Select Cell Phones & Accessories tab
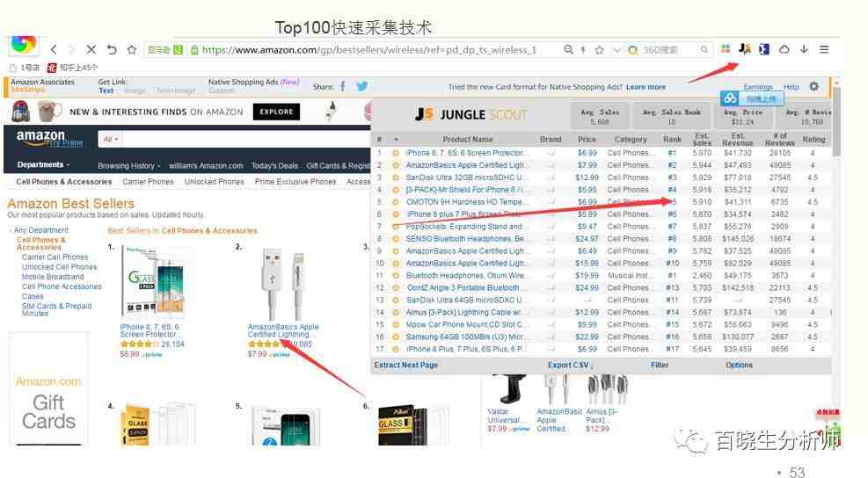This screenshot has height=478, width=868. (x=63, y=182)
